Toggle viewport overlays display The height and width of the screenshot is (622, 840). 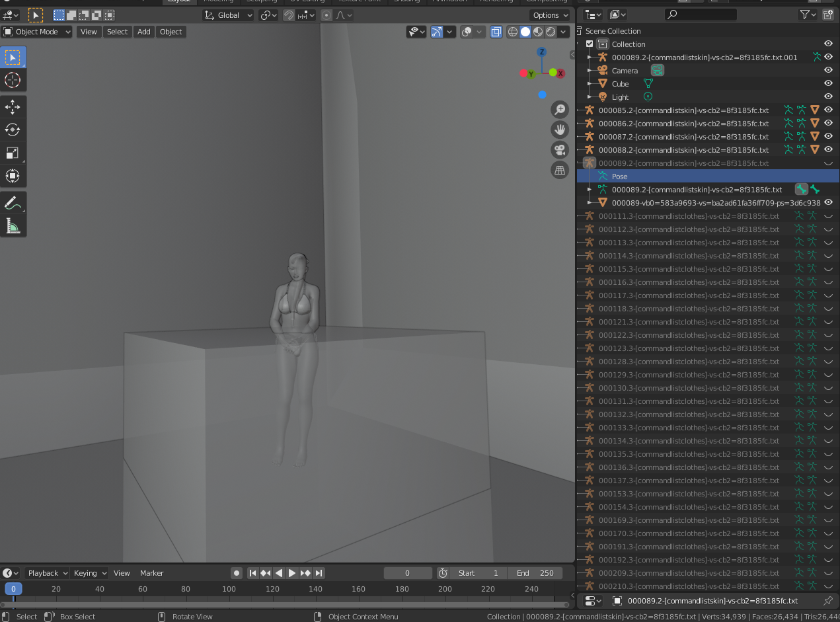click(467, 32)
